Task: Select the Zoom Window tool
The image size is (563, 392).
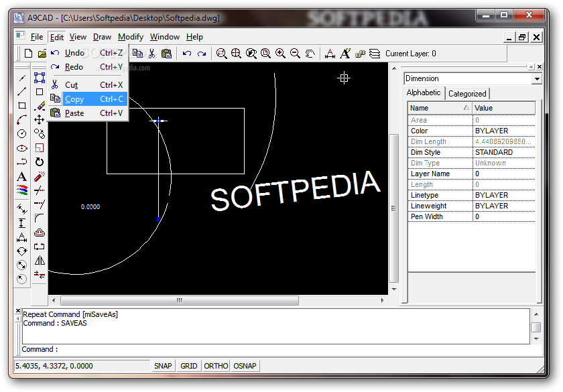Action: (222, 54)
